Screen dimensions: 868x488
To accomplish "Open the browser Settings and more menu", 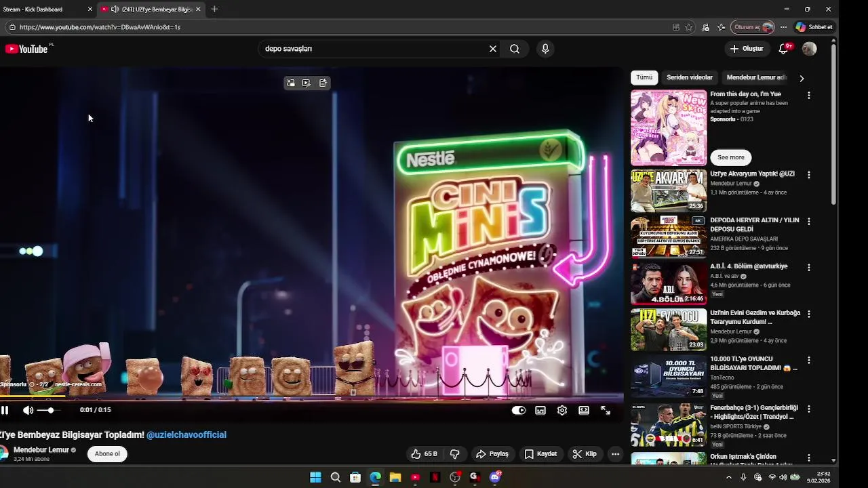I will click(783, 27).
